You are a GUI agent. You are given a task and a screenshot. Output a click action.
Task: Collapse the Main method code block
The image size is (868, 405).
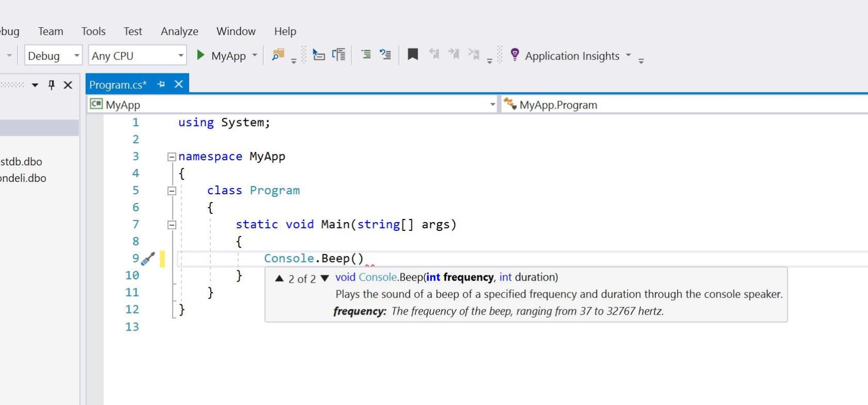click(x=172, y=225)
